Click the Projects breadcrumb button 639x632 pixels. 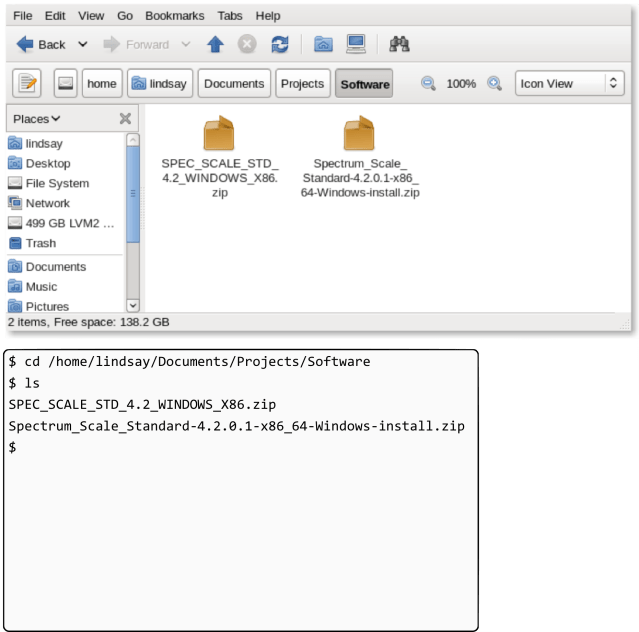pyautogui.click(x=302, y=84)
